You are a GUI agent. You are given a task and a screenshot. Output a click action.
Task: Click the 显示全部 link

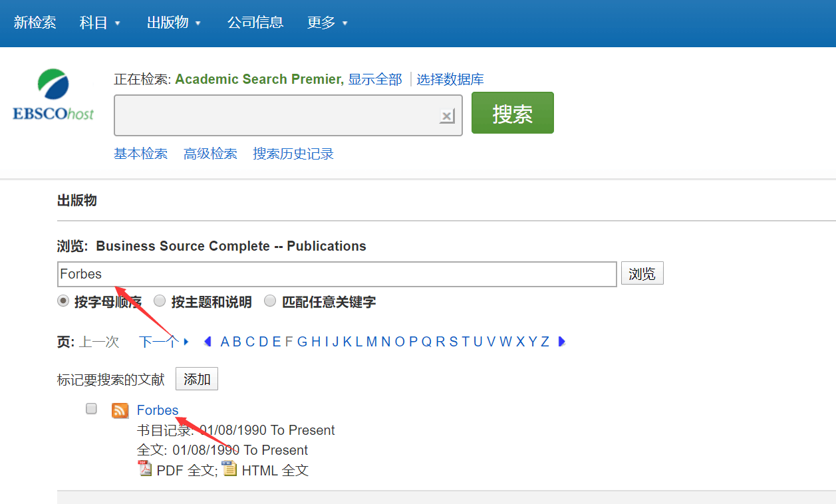[375, 80]
